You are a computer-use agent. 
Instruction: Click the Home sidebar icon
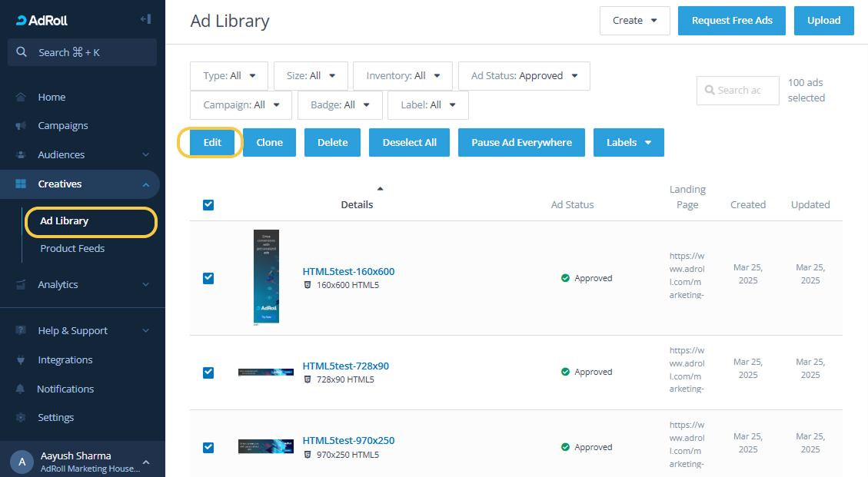point(22,98)
